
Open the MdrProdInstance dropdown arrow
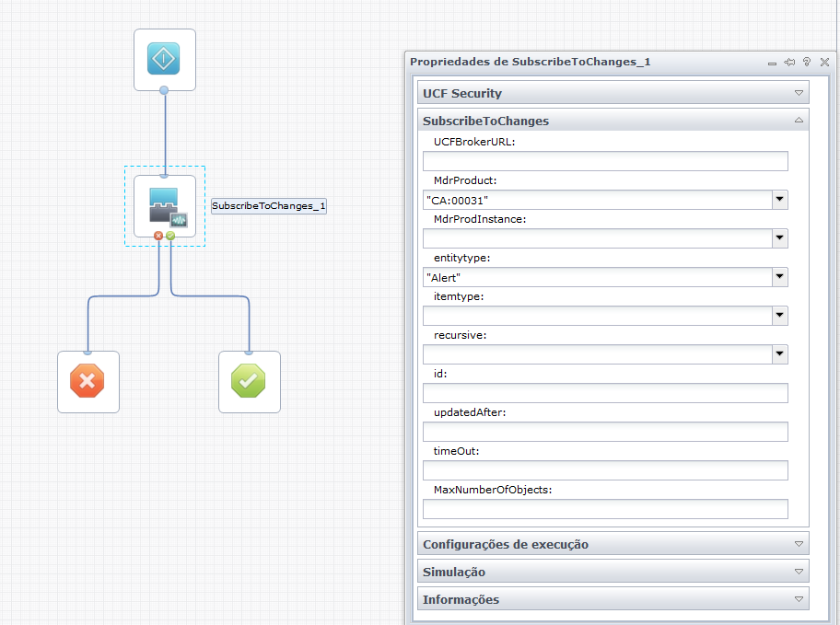(x=780, y=238)
